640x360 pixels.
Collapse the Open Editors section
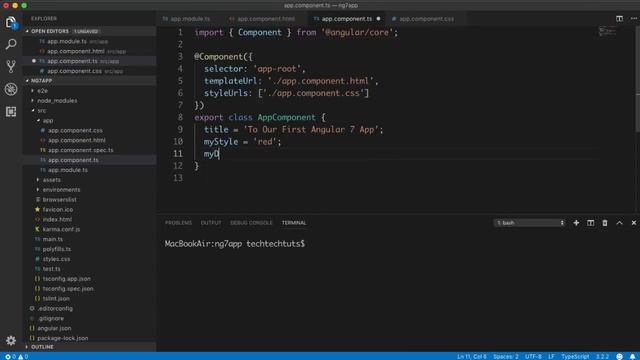pos(90,31)
